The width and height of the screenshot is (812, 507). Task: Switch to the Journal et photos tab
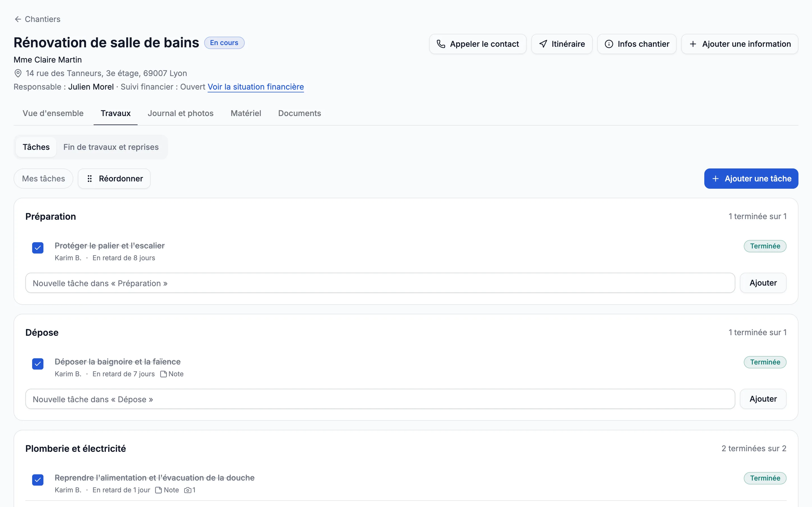[x=180, y=113]
